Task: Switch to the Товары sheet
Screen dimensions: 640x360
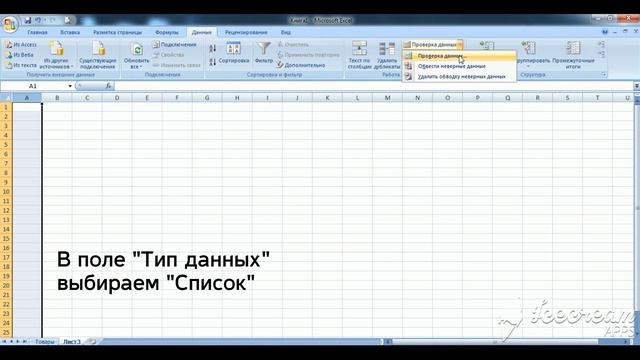Action: [x=44, y=341]
